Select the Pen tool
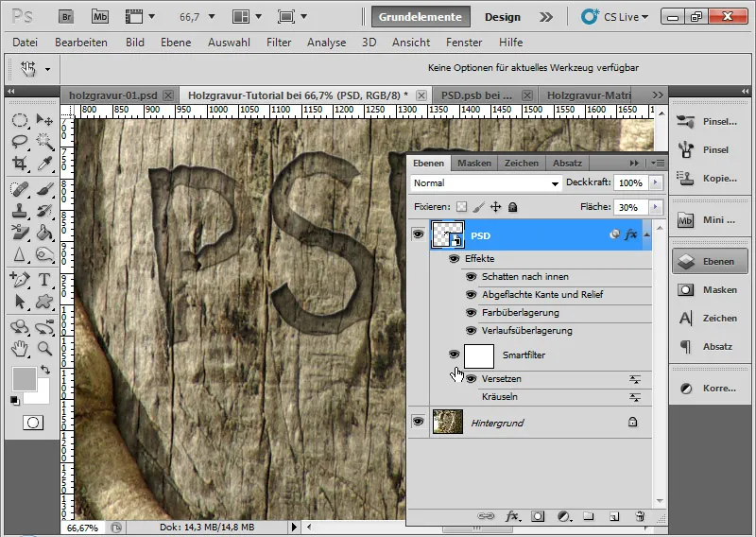This screenshot has width=756, height=537. coord(19,279)
